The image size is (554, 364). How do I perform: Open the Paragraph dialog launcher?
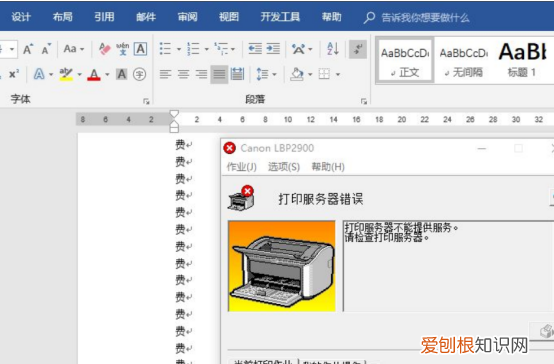tap(364, 101)
